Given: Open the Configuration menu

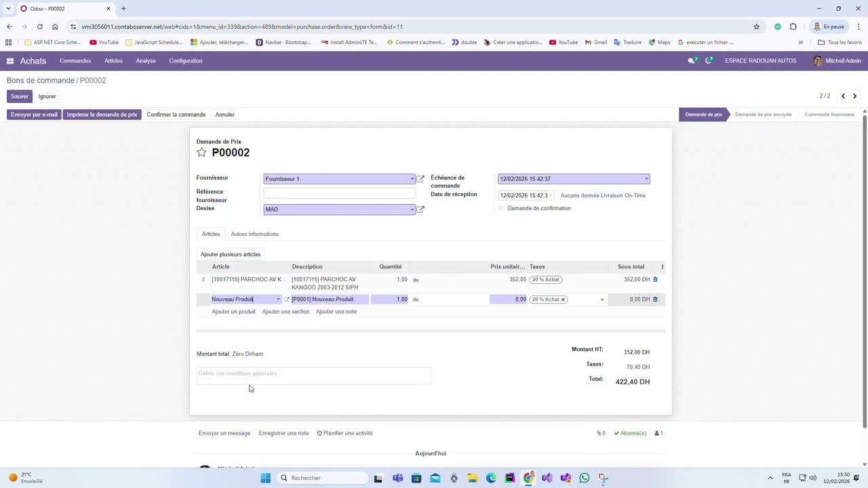Looking at the screenshot, I should point(186,61).
